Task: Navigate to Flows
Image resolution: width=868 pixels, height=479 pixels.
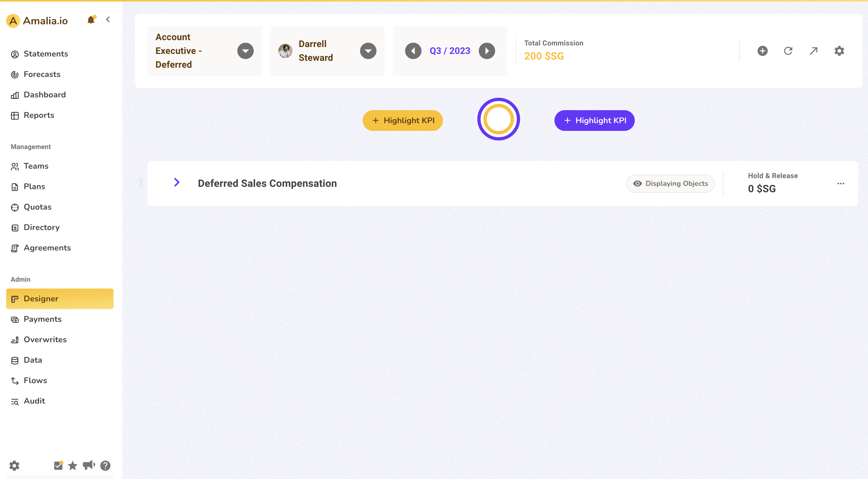Action: pos(60,381)
